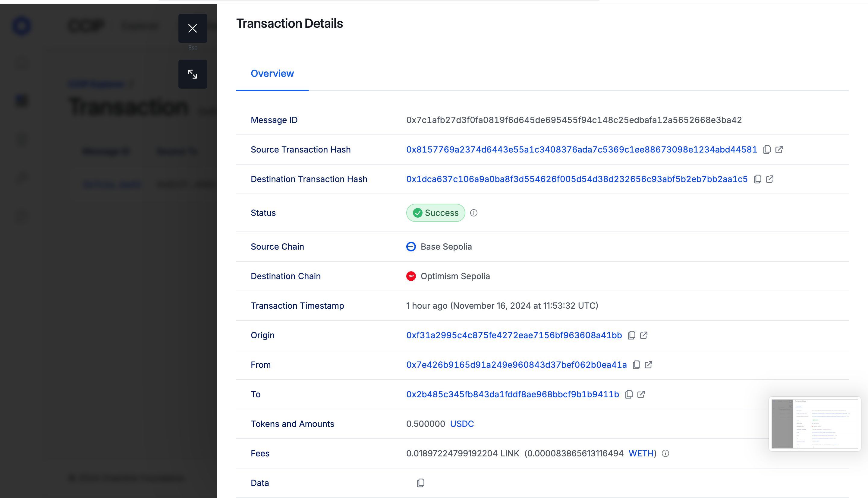This screenshot has height=498, width=868.
Task: Copy the To address
Action: coord(629,394)
